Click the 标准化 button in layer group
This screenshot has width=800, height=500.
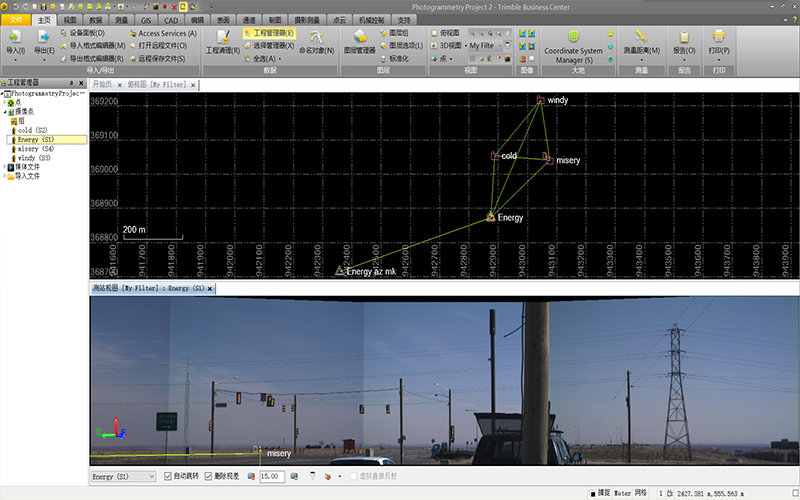pyautogui.click(x=394, y=59)
